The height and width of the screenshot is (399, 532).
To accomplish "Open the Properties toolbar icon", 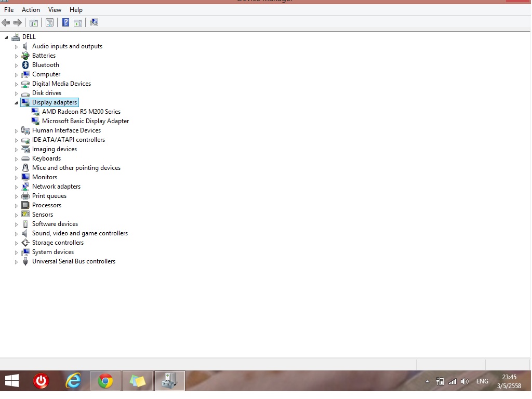I will point(49,23).
